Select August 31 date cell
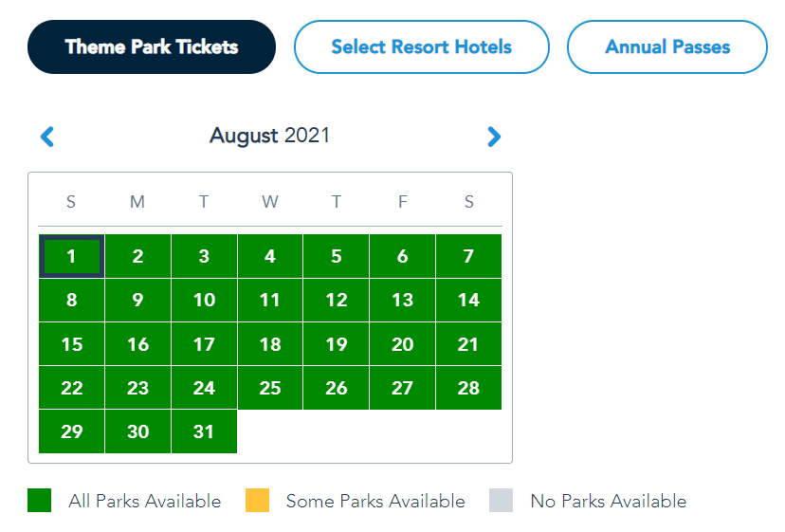785x532 pixels. click(204, 431)
